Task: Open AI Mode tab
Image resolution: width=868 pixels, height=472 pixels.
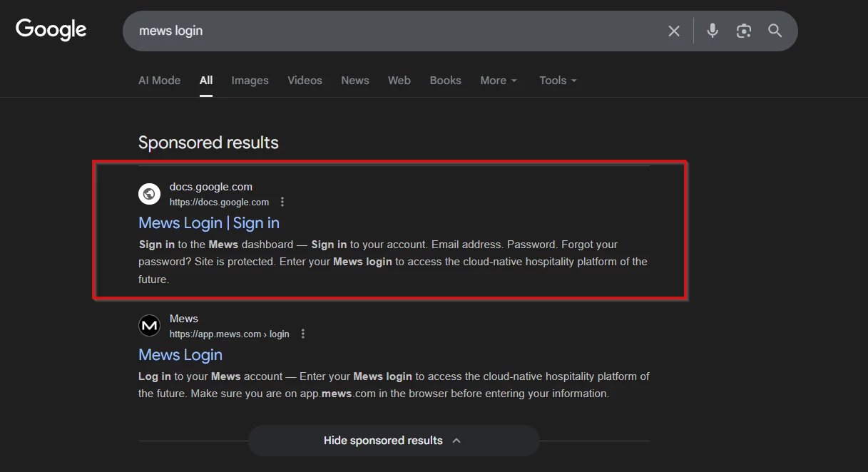Action: coord(159,81)
